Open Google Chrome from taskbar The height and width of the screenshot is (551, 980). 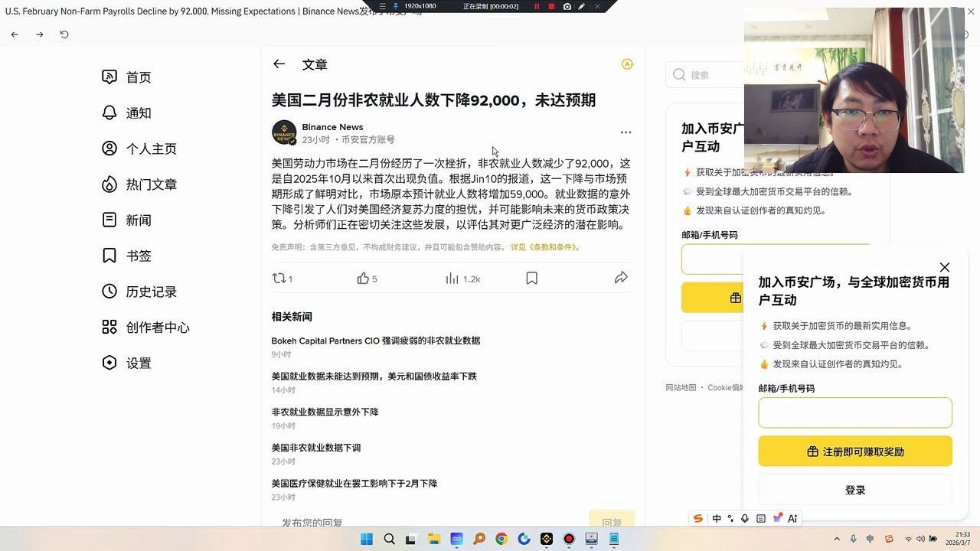click(x=501, y=540)
